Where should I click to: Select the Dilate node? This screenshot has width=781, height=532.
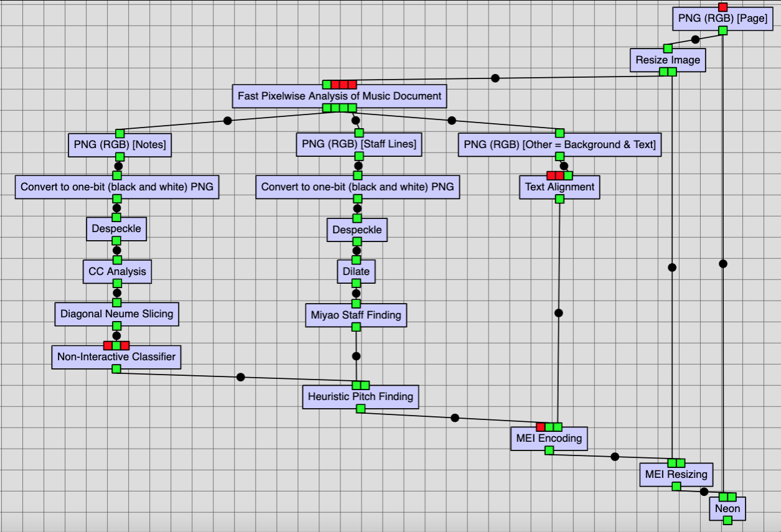tap(356, 271)
